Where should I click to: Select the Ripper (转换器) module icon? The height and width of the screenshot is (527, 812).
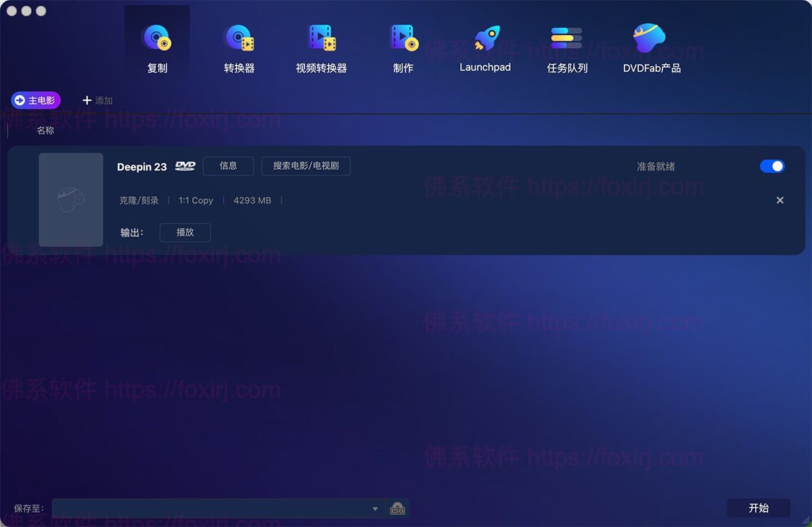(239, 39)
